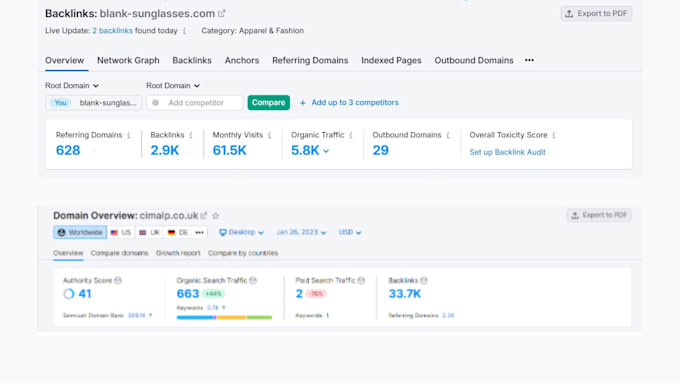
Task: Click info icon beside Domain Overview Backlinks
Action: [424, 281]
